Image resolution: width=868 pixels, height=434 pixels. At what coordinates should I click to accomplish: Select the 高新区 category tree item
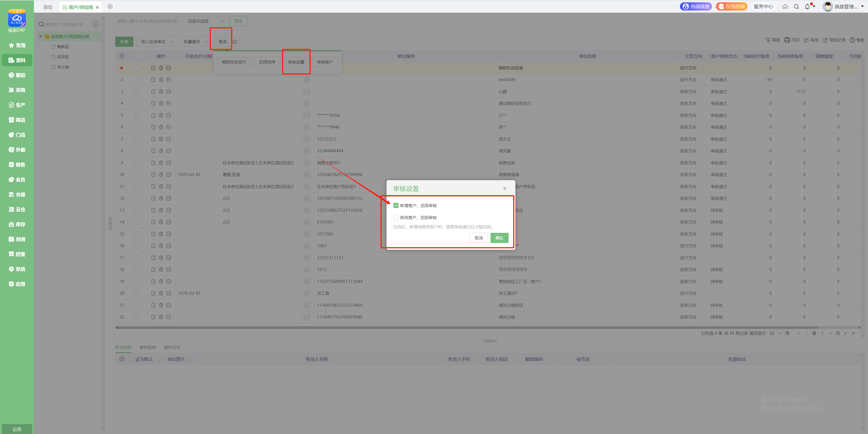click(63, 47)
